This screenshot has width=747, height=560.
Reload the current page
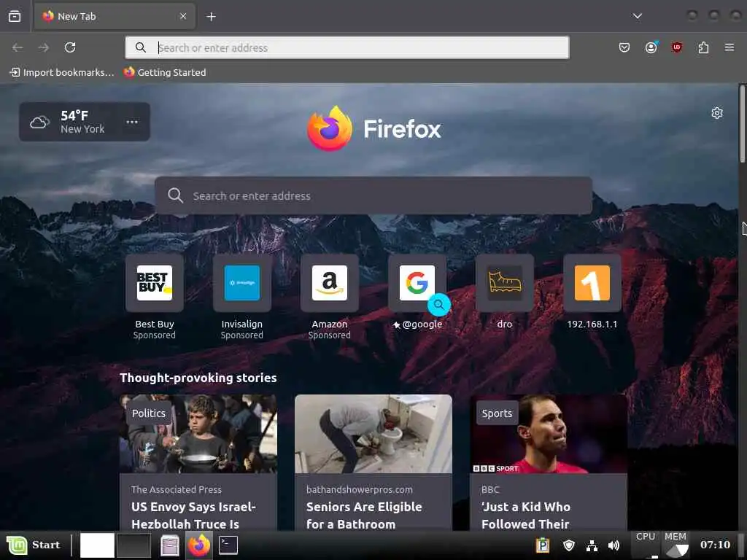(70, 47)
